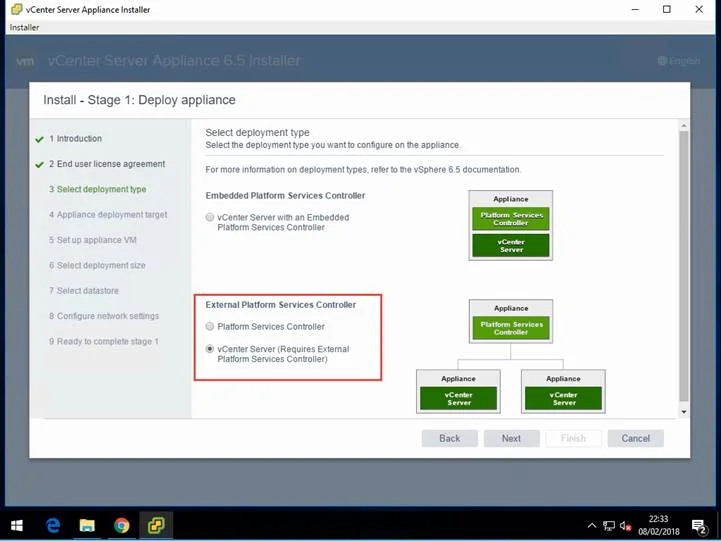This screenshot has width=721, height=541.
Task: Select step 4 Appliance deployment target
Action: [108, 215]
